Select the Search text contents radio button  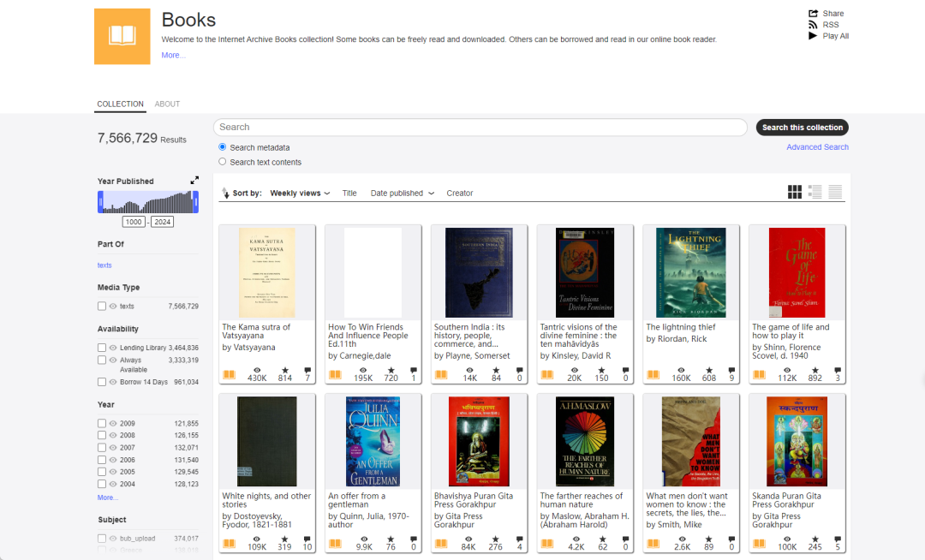(223, 162)
